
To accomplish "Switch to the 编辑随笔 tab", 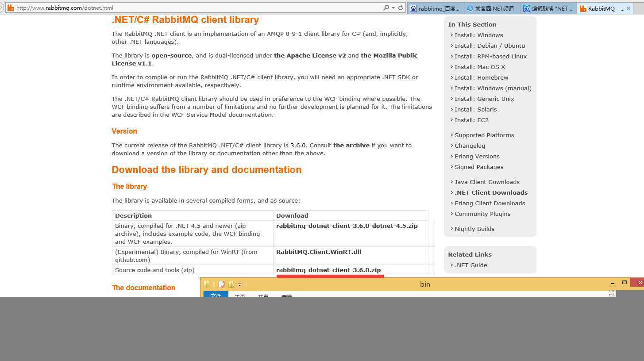I will tap(549, 8).
